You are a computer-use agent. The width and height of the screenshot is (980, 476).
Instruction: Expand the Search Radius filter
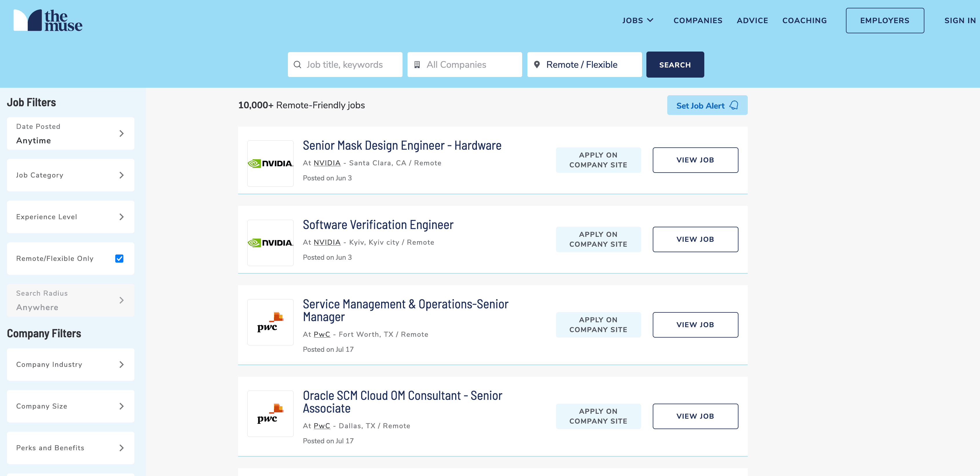click(x=71, y=300)
